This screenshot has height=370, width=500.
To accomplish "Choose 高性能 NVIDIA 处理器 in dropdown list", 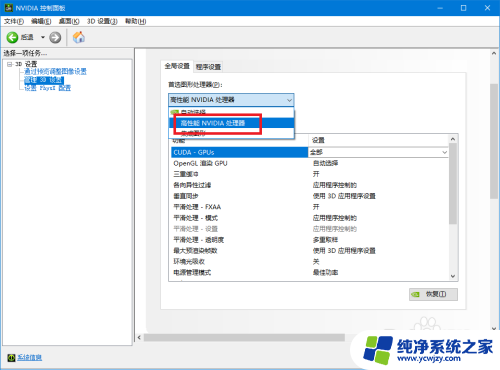I will [x=231, y=123].
